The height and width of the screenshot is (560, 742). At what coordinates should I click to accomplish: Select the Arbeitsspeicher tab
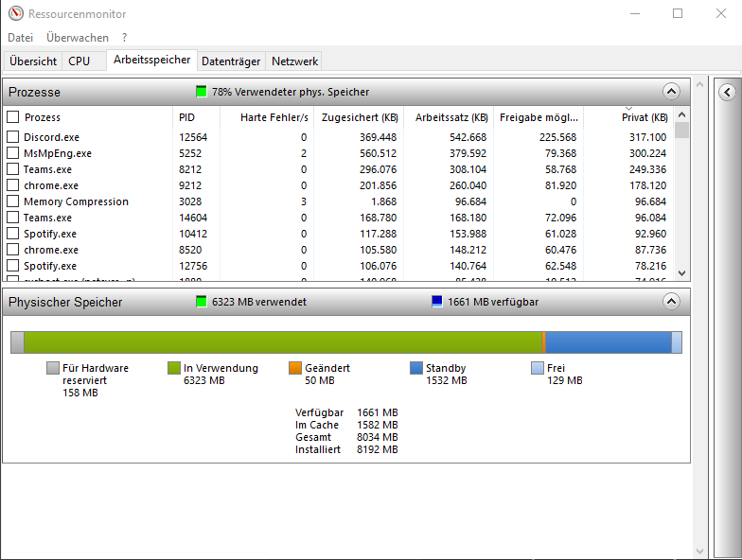151,60
